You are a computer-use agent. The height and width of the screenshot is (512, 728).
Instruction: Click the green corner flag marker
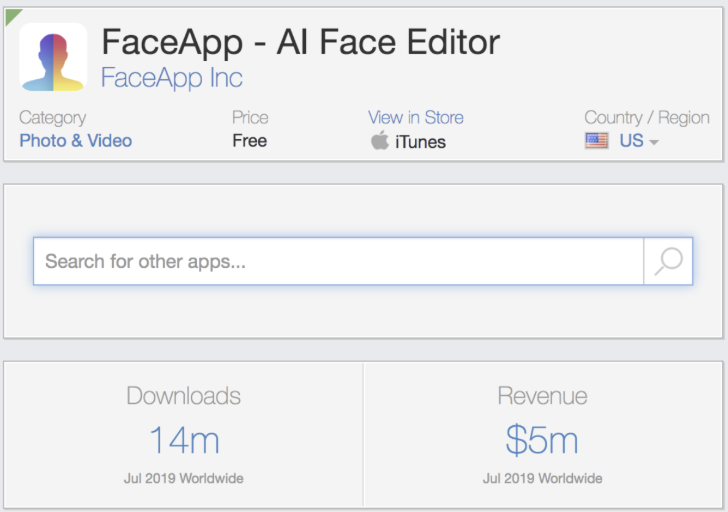pos(11,15)
